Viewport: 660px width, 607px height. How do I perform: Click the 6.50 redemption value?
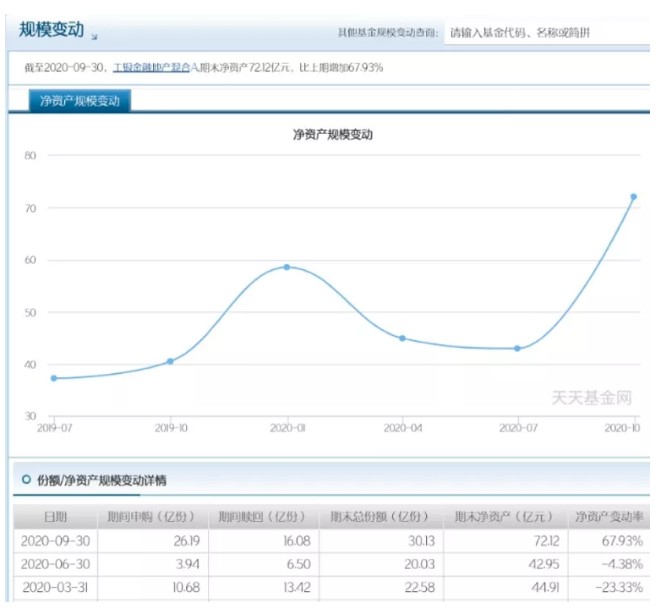click(298, 564)
